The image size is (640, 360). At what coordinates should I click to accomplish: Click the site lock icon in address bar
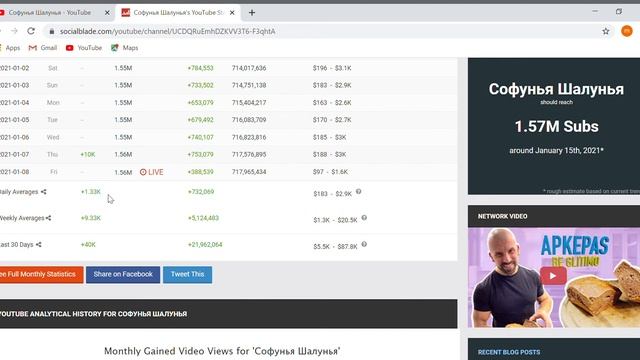51,31
